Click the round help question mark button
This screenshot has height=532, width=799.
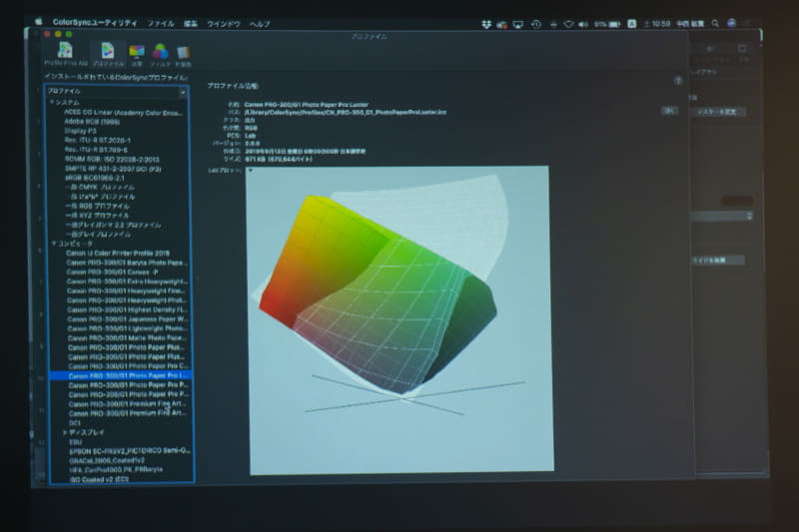pyautogui.click(x=678, y=81)
